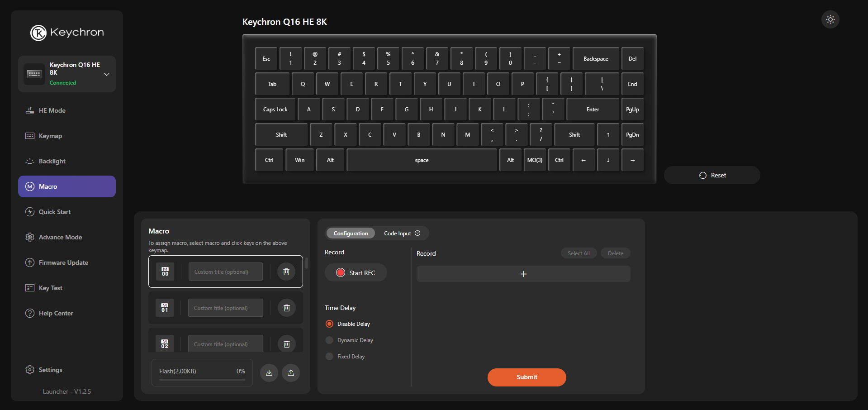The image size is (868, 410).
Task: Click the Win key on keymap
Action: pyautogui.click(x=299, y=160)
